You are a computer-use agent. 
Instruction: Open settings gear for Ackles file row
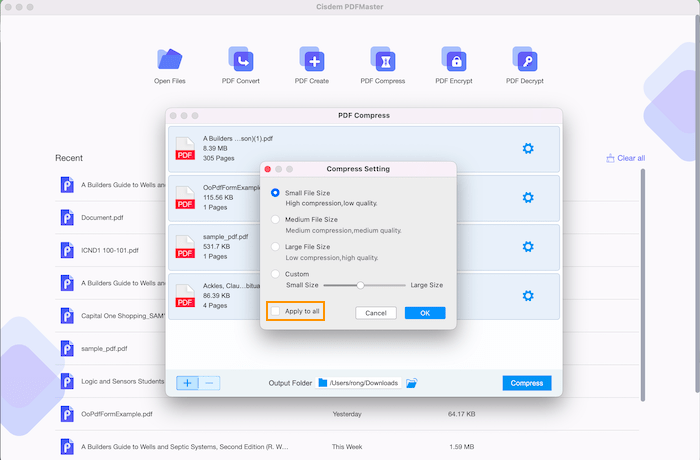pos(528,296)
